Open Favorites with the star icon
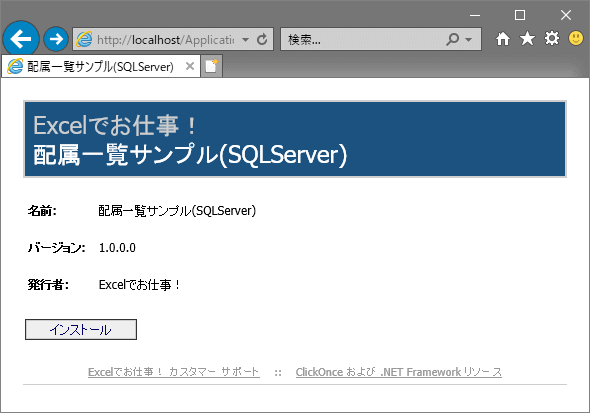The width and height of the screenshot is (590, 413). (527, 38)
